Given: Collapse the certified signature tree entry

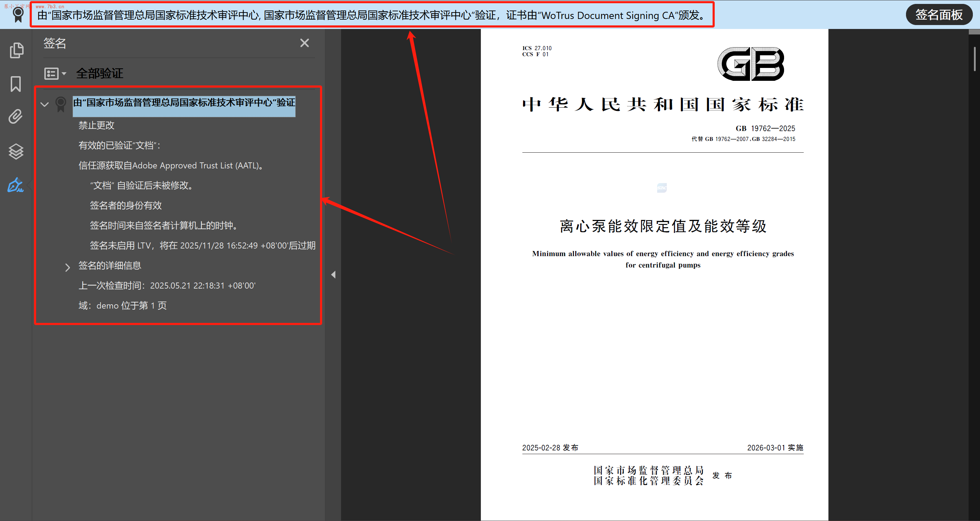Looking at the screenshot, I should tap(44, 104).
